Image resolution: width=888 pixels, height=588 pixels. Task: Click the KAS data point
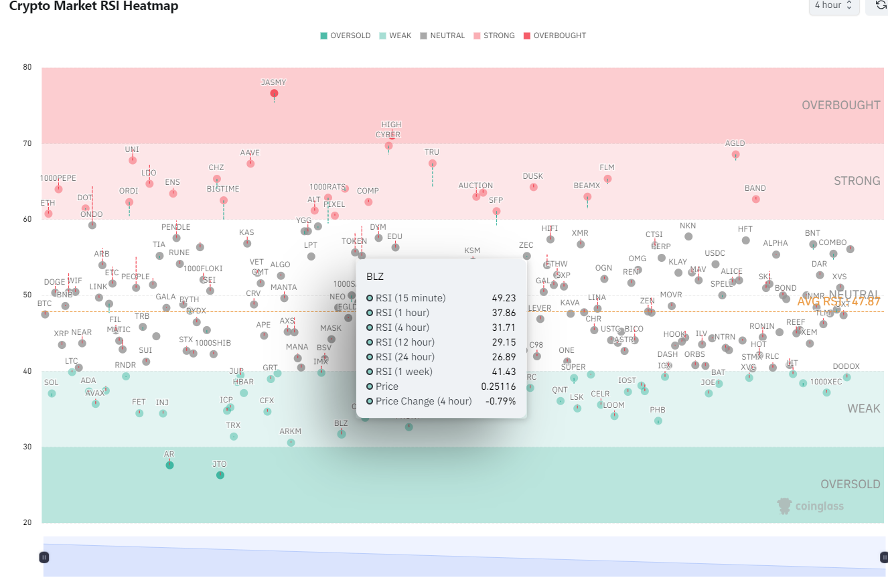[247, 243]
